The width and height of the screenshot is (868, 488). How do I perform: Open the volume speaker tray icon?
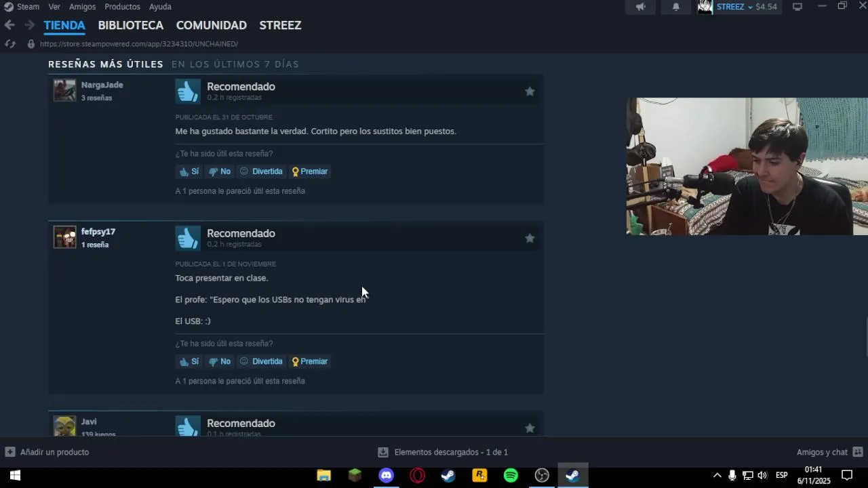click(762, 476)
